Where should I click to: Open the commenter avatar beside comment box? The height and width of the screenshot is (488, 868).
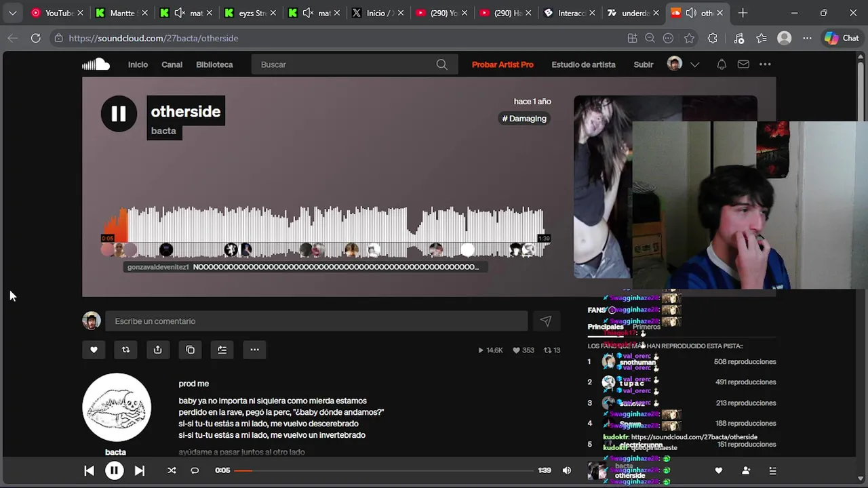pyautogui.click(x=92, y=321)
